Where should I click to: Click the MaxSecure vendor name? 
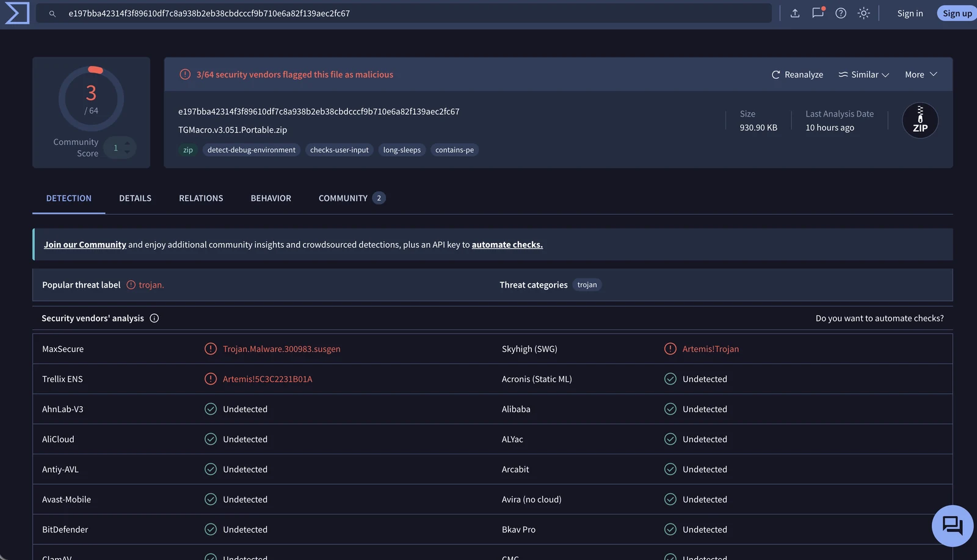63,349
